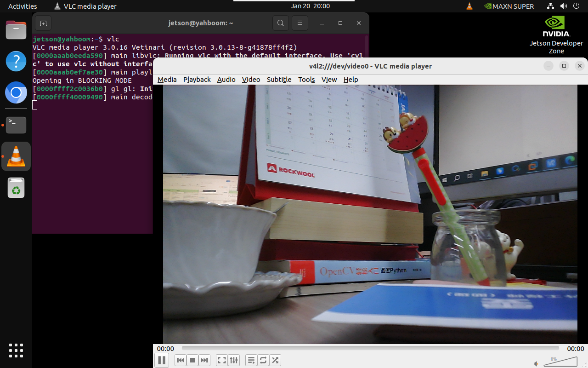Pause playback in VLC
Image resolution: width=588 pixels, height=368 pixels.
162,360
